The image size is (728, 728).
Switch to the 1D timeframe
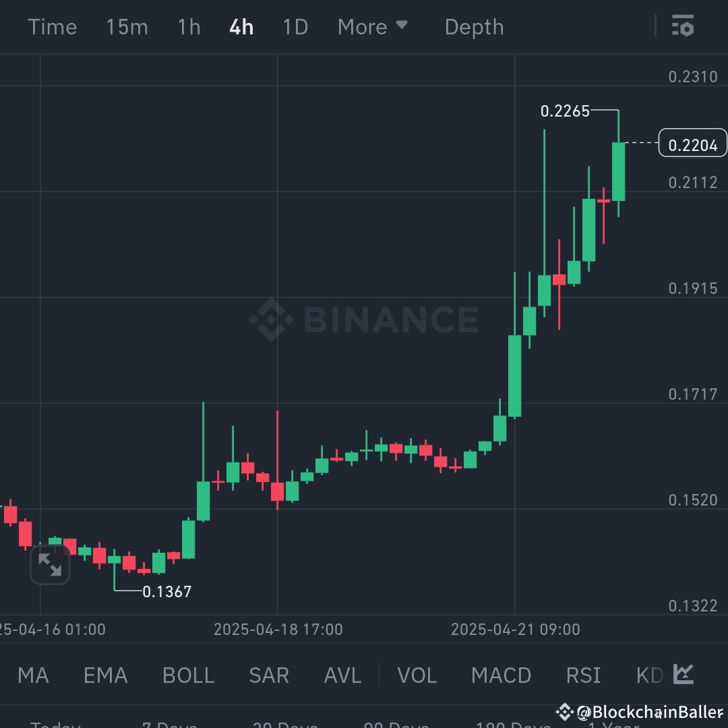tap(295, 26)
